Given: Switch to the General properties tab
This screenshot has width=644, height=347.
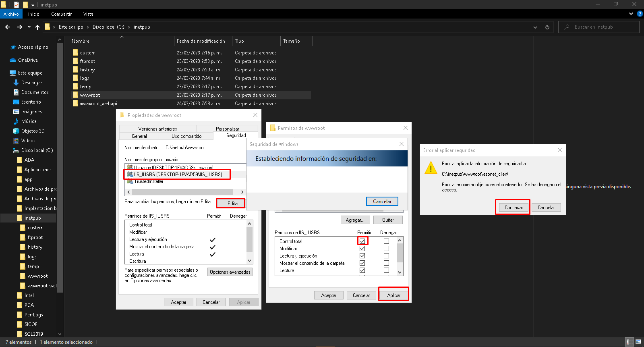Looking at the screenshot, I should click(139, 136).
